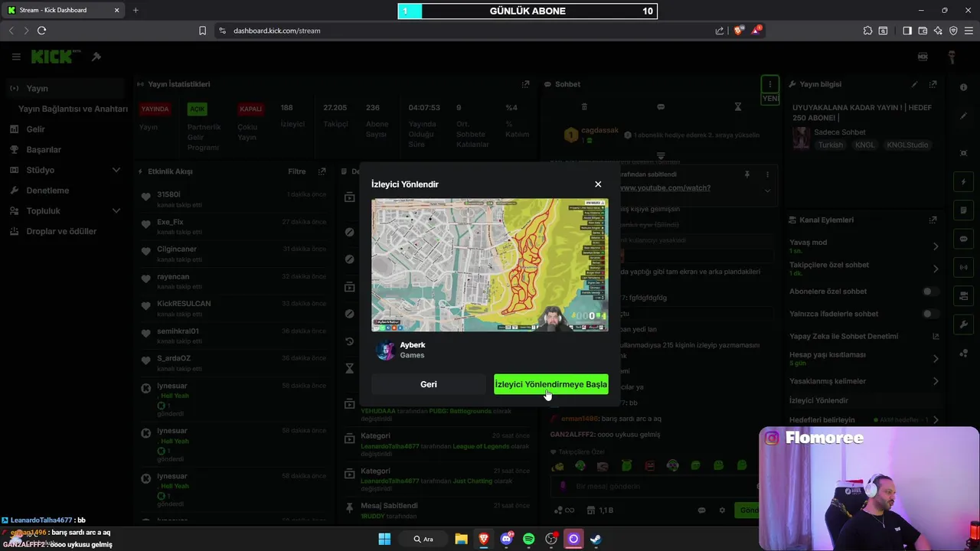This screenshot has height=551, width=980.
Task: Click broadcast signal icon in right rail
Action: pos(963,267)
